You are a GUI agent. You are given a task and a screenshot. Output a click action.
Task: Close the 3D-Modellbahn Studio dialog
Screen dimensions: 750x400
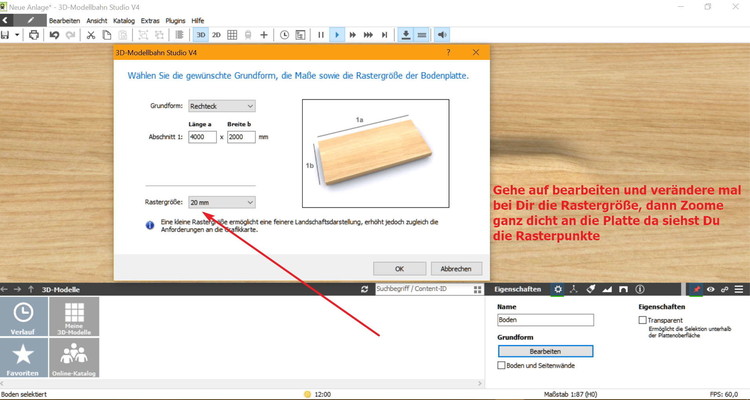point(475,53)
